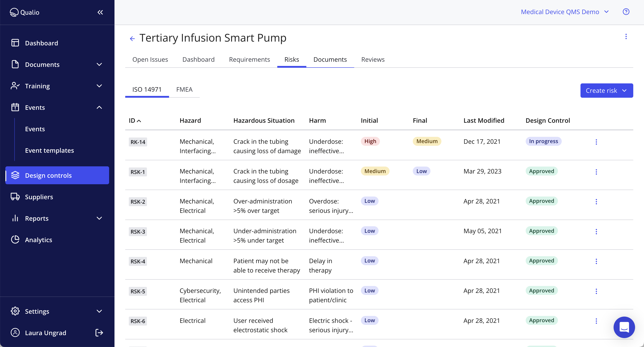644x347 pixels.
Task: Click the help question mark icon
Action: click(626, 11)
